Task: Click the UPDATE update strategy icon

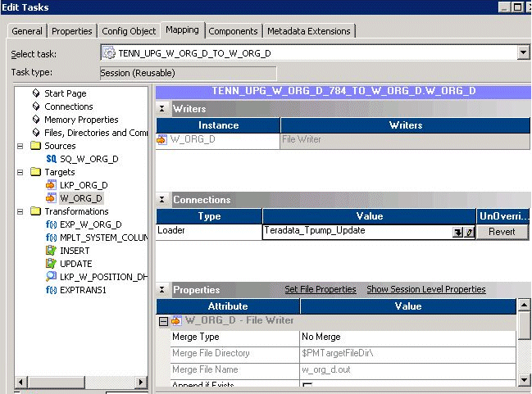Action: [51, 264]
